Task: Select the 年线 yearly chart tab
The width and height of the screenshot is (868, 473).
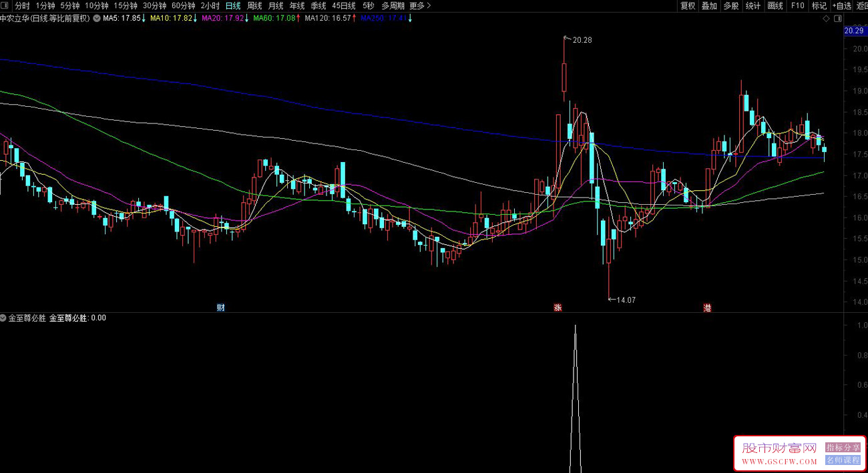Action: [x=297, y=6]
